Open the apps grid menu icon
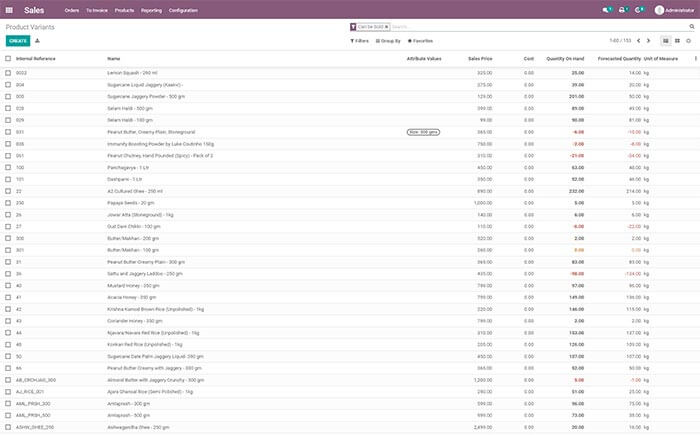 tap(9, 10)
